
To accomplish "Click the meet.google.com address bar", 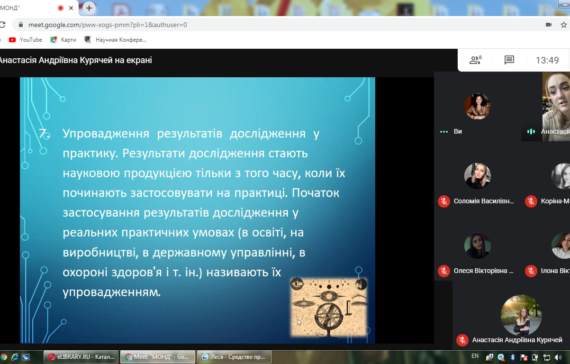I will point(276,25).
